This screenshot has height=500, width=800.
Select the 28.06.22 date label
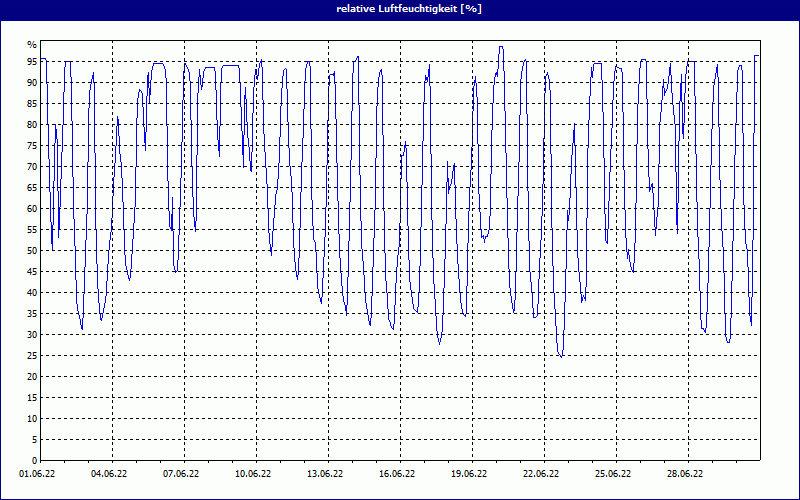pos(686,474)
